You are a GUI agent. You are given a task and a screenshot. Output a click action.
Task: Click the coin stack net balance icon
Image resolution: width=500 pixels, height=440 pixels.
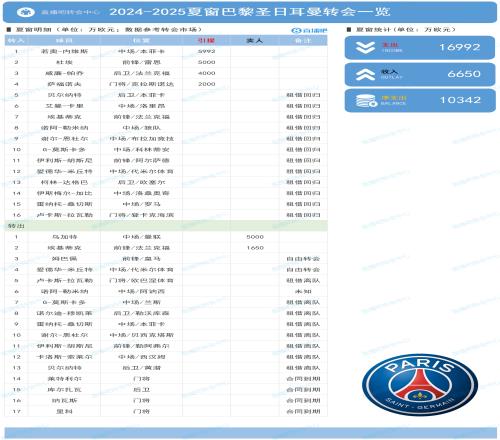pos(366,101)
